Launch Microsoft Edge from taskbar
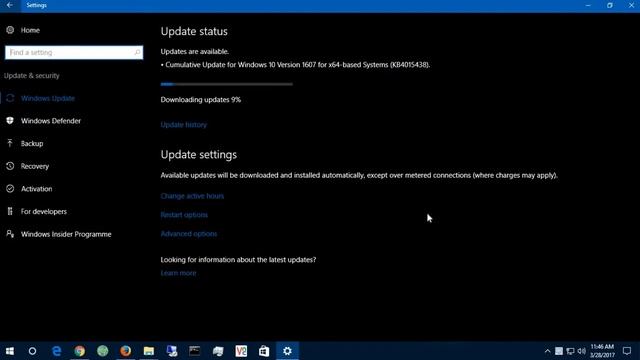The image size is (640, 360). [x=57, y=351]
